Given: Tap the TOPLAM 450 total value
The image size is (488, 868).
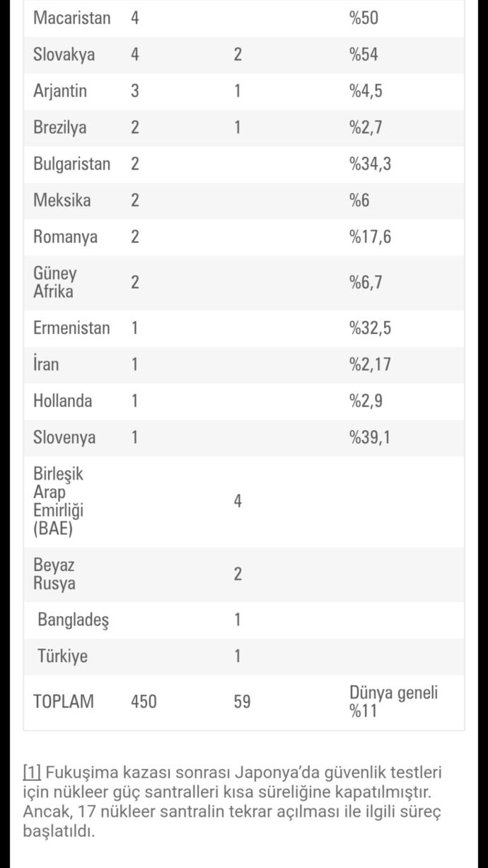Looking at the screenshot, I should click(x=144, y=702).
